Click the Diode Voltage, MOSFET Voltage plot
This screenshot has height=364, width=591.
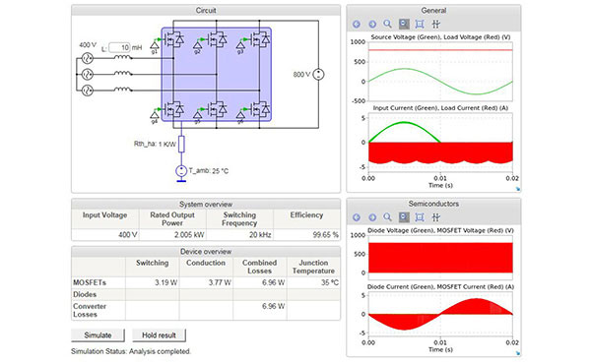click(x=440, y=257)
